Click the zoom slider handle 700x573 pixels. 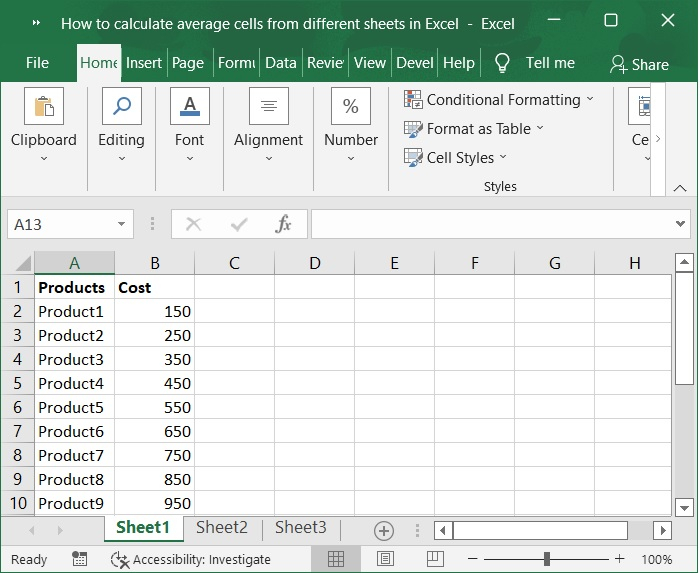547,559
